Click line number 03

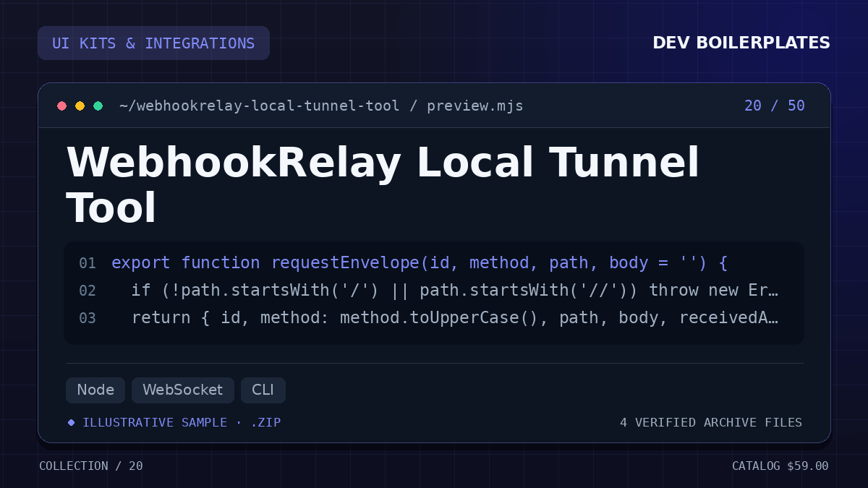pyautogui.click(x=88, y=318)
